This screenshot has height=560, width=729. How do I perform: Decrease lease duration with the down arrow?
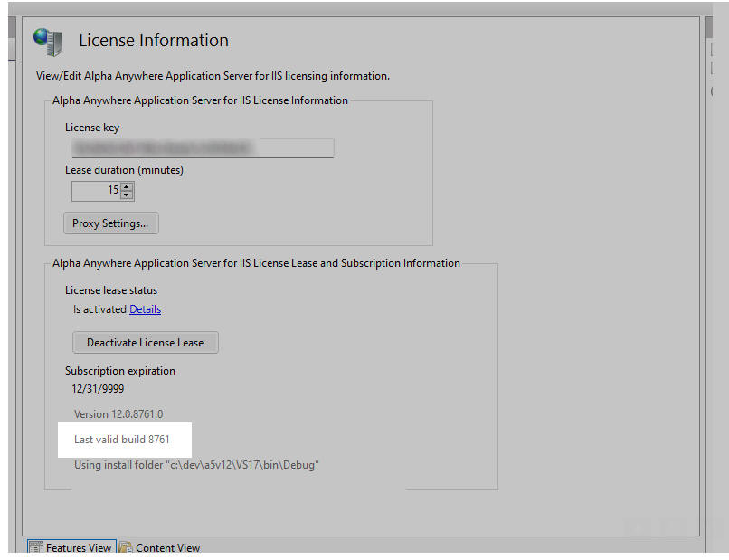(127, 195)
